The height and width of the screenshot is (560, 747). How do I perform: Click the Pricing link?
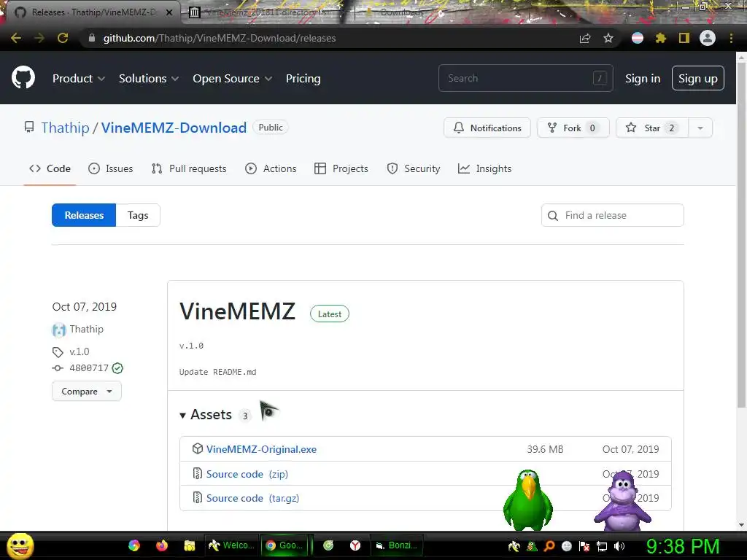point(303,79)
